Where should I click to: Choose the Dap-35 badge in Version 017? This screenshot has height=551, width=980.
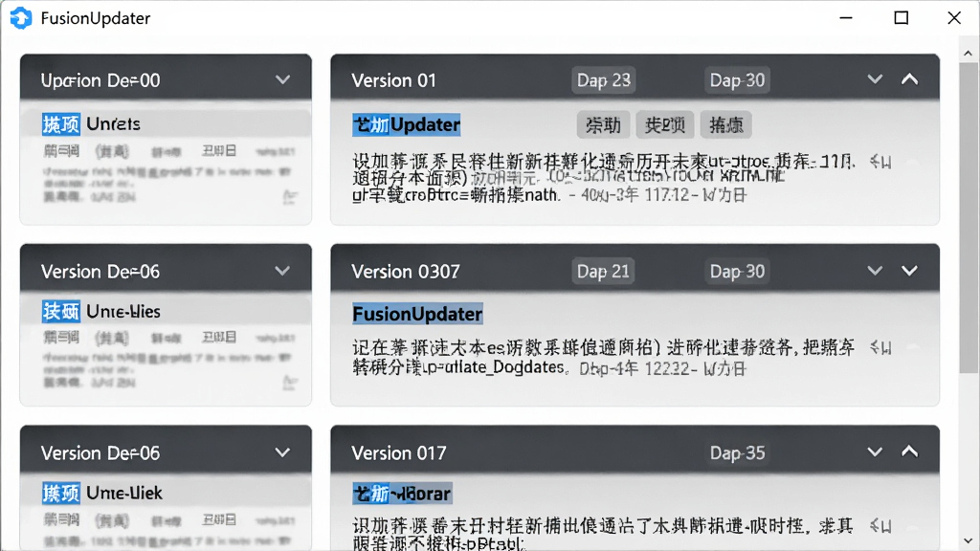737,452
